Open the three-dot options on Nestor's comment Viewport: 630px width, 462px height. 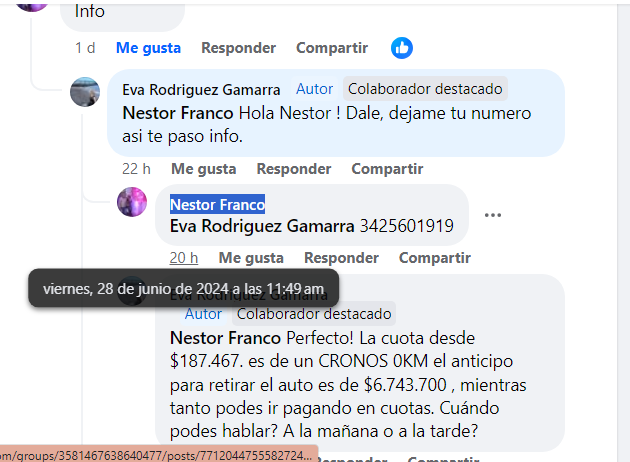pyautogui.click(x=493, y=215)
